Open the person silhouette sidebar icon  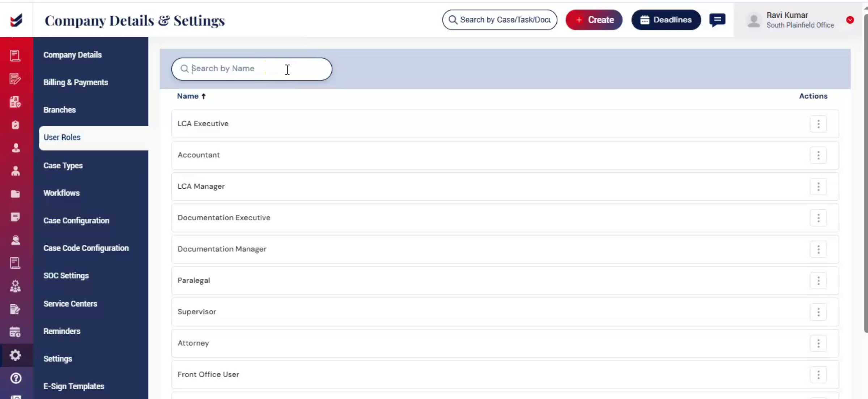click(x=16, y=171)
